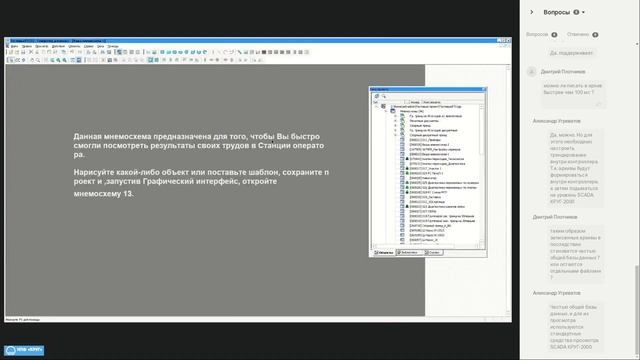Screen dimensions: 640x360
Task: Open the Объекты menu
Action: click(74, 47)
